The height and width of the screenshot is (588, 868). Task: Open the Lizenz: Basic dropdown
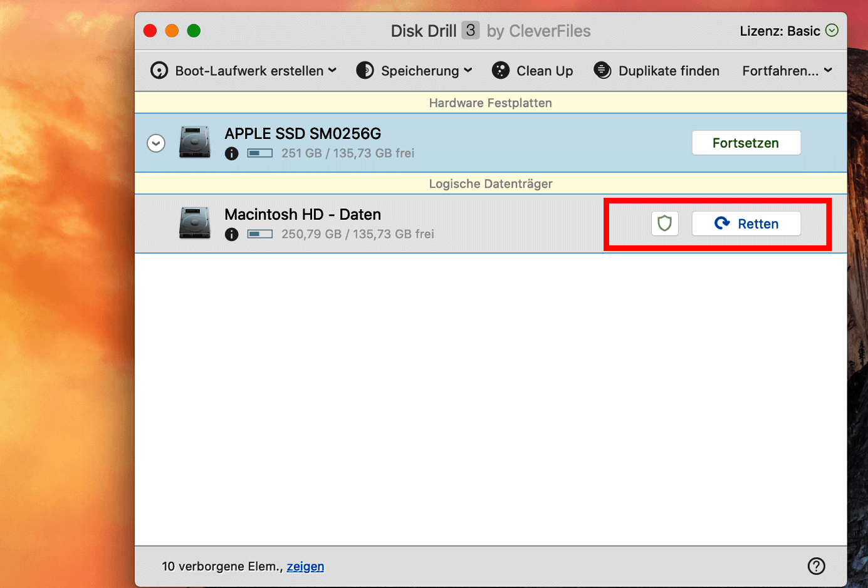click(788, 30)
